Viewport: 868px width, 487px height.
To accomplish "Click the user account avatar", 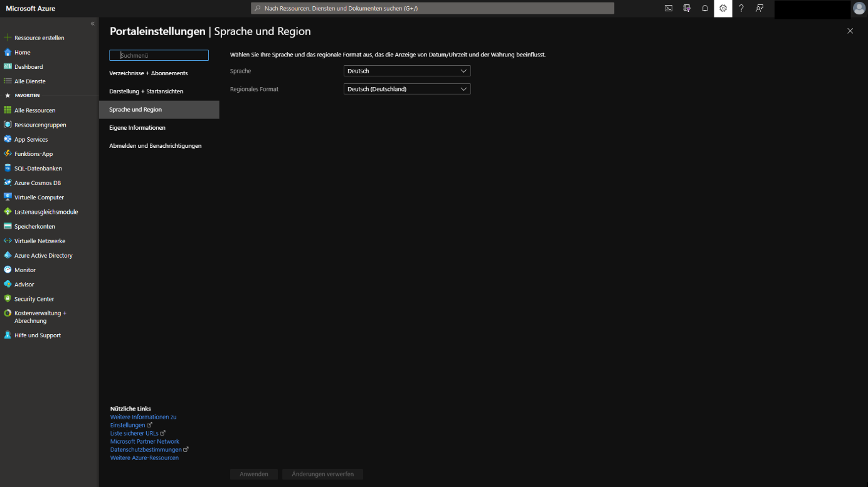I will (x=859, y=8).
